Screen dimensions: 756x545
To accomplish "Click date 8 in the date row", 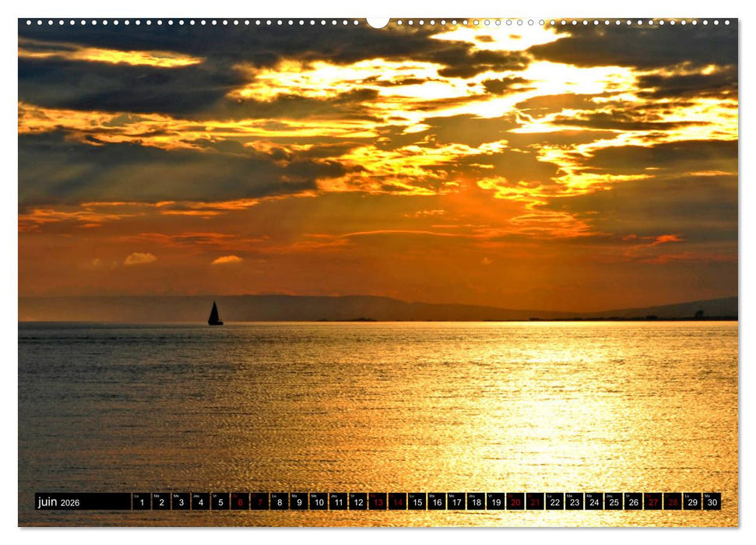I will click(x=279, y=502).
